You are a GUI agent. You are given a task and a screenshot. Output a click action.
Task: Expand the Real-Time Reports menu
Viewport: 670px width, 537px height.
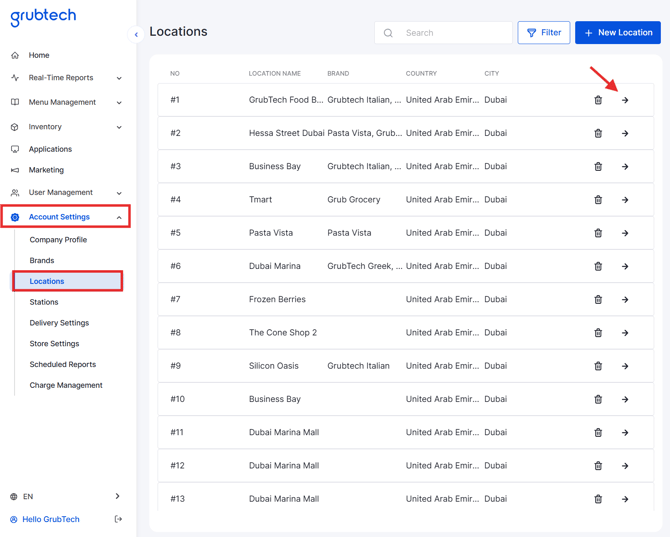pyautogui.click(x=119, y=78)
